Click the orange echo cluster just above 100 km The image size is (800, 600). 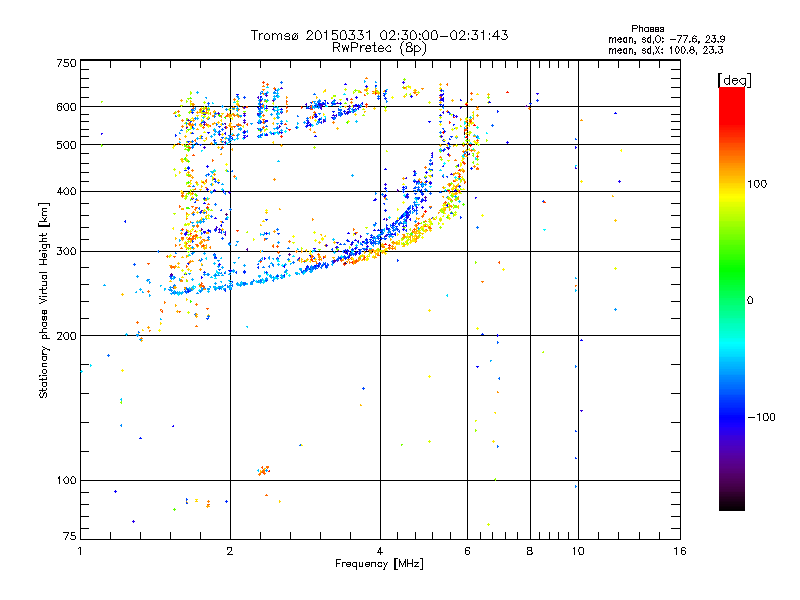tap(264, 470)
